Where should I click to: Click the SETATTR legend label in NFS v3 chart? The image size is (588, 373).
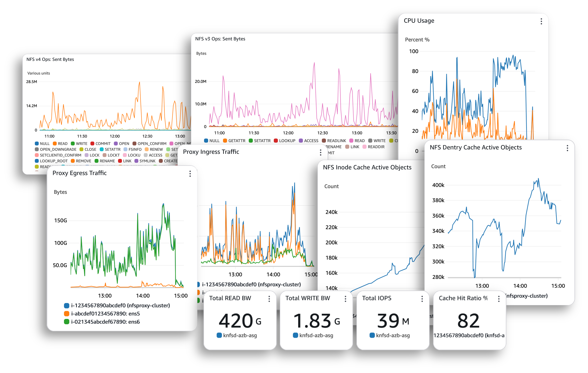(262, 141)
